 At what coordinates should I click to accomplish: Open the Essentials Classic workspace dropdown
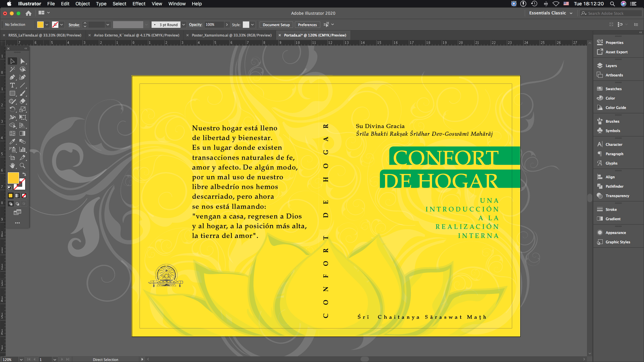(550, 13)
